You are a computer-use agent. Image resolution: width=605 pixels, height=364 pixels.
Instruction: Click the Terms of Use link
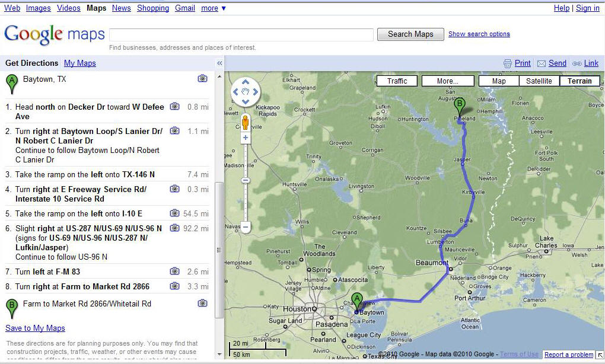pos(519,354)
